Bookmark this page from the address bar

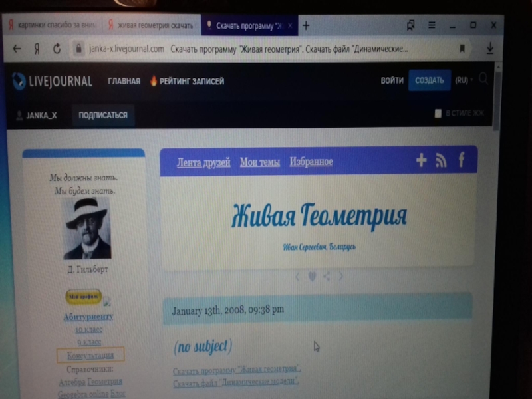pyautogui.click(x=462, y=49)
